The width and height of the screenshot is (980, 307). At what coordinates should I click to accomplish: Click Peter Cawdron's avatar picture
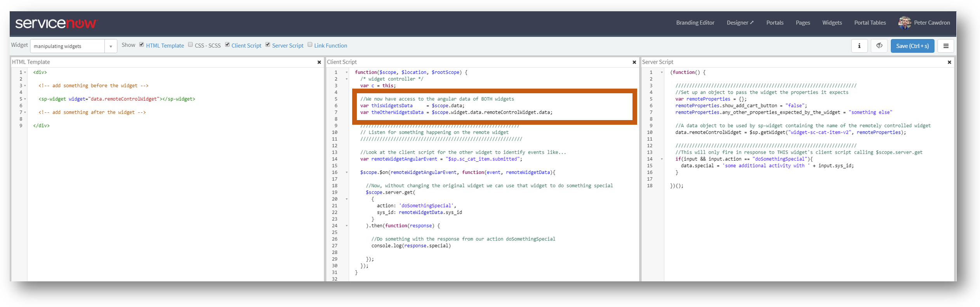tap(904, 23)
